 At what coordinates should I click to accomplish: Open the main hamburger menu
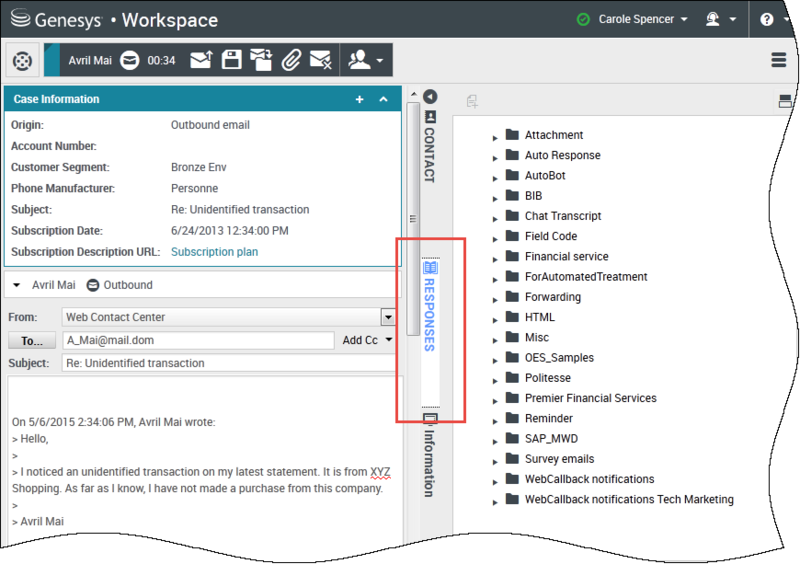(x=779, y=60)
